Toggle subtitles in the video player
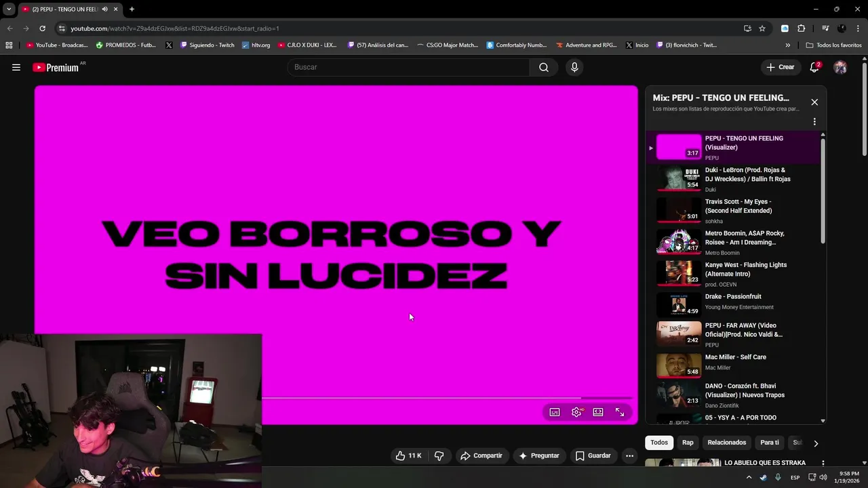Screen dimensions: 868x488 555,412
